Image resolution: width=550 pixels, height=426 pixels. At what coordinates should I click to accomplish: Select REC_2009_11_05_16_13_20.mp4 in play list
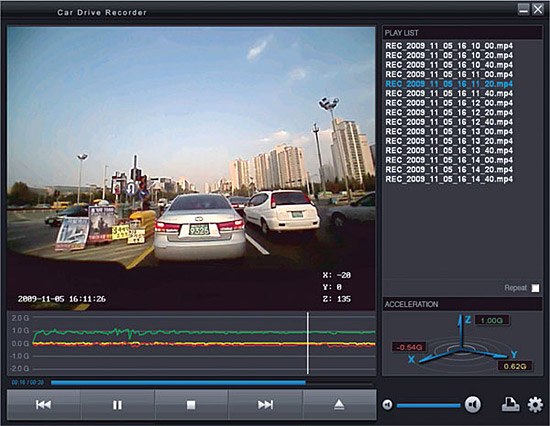(x=449, y=141)
